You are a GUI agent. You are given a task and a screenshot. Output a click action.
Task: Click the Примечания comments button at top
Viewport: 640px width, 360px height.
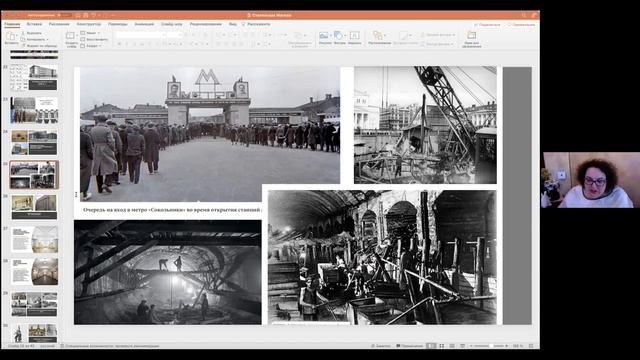(x=521, y=25)
